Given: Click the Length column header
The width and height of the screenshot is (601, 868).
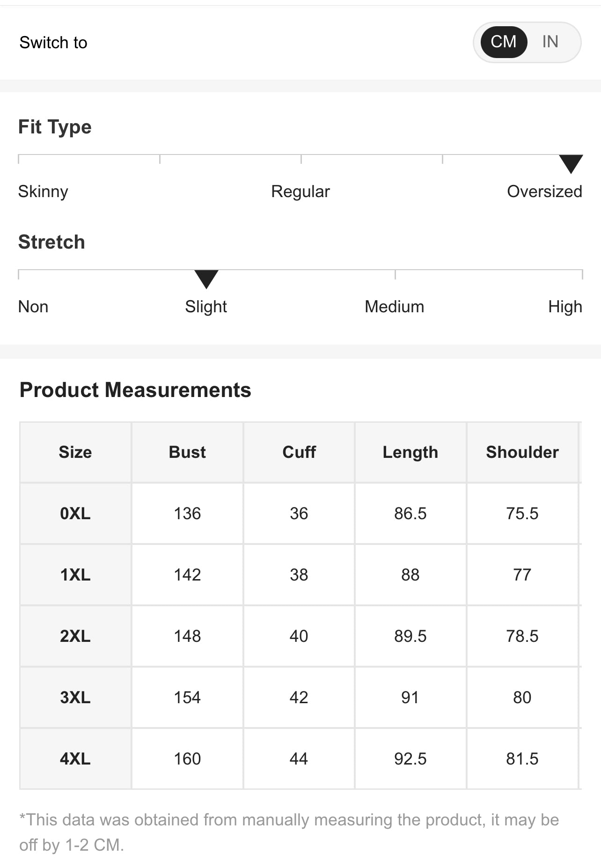Looking at the screenshot, I should pyautogui.click(x=410, y=452).
